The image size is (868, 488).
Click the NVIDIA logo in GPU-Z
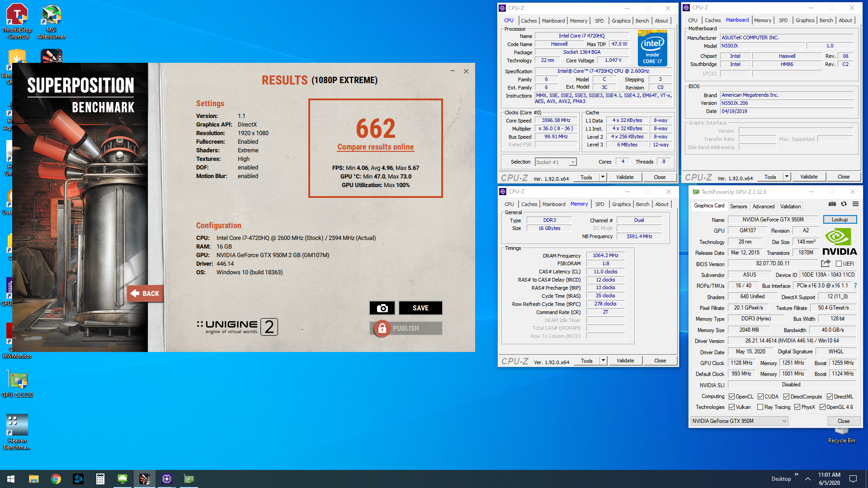pos(839,242)
